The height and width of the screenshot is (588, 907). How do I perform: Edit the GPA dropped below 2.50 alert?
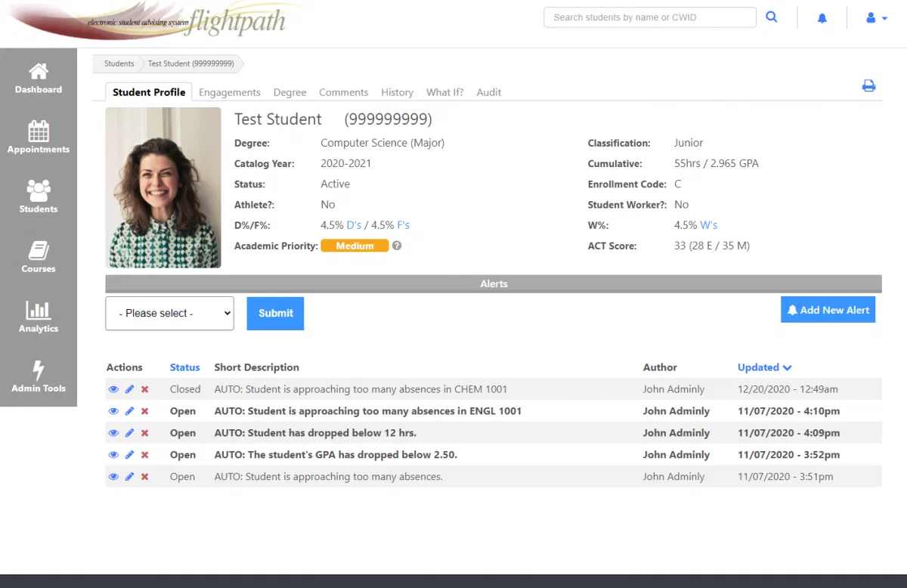point(129,455)
